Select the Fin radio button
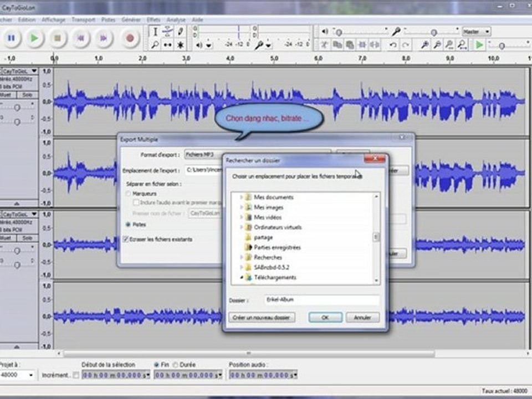This screenshot has height=399, width=532. click(x=156, y=365)
